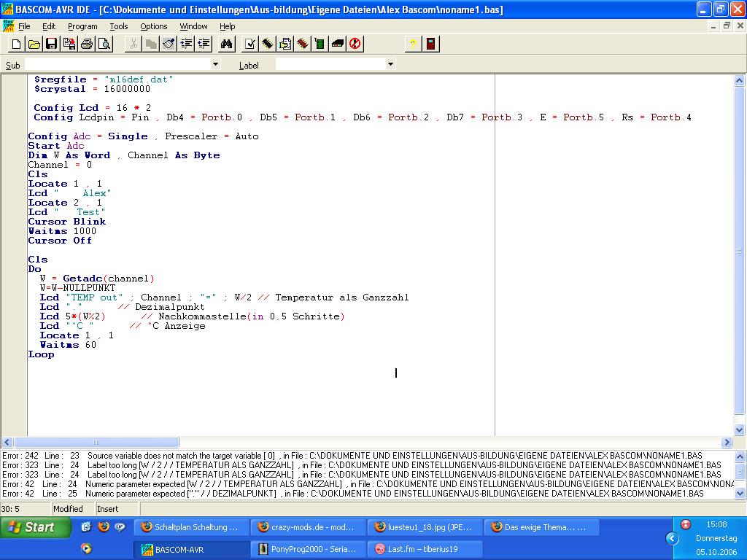Click the Save As toolbar icon
The width and height of the screenshot is (747, 560).
pos(69,44)
